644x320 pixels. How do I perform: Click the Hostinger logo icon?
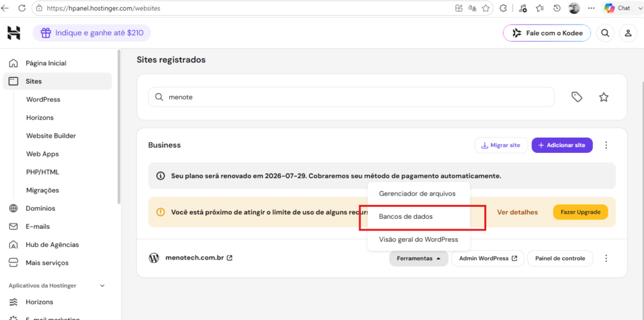tap(14, 33)
